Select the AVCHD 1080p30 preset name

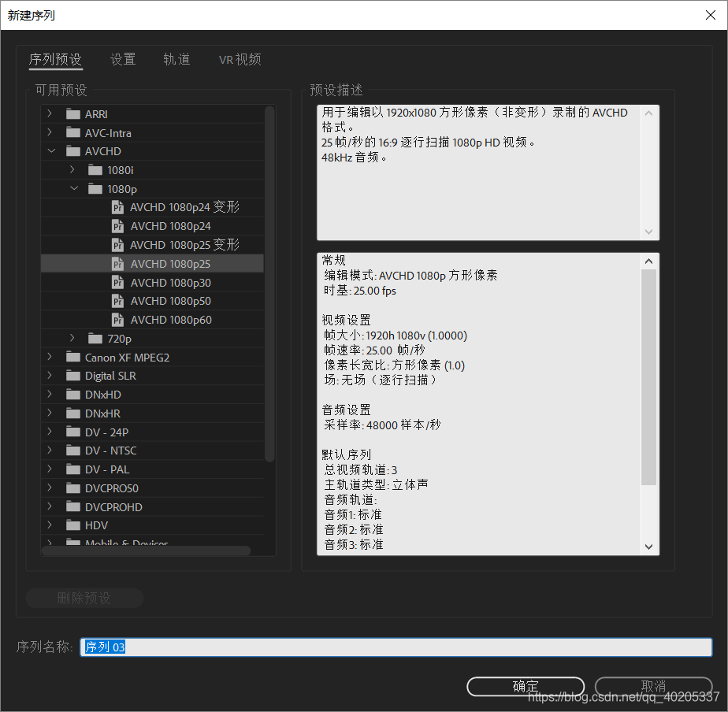click(171, 283)
